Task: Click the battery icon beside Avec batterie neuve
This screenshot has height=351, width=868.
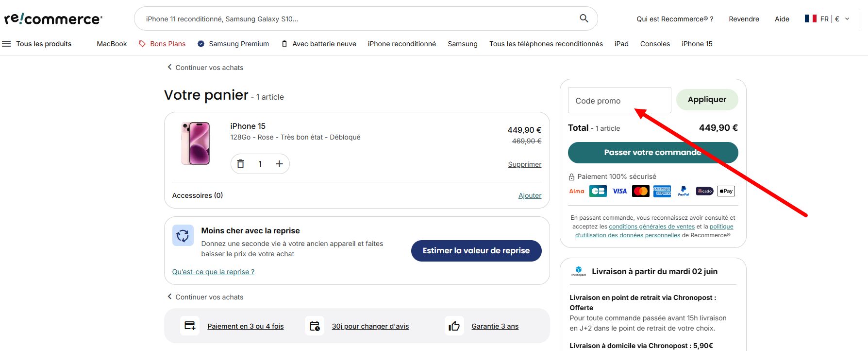Action: 284,44
